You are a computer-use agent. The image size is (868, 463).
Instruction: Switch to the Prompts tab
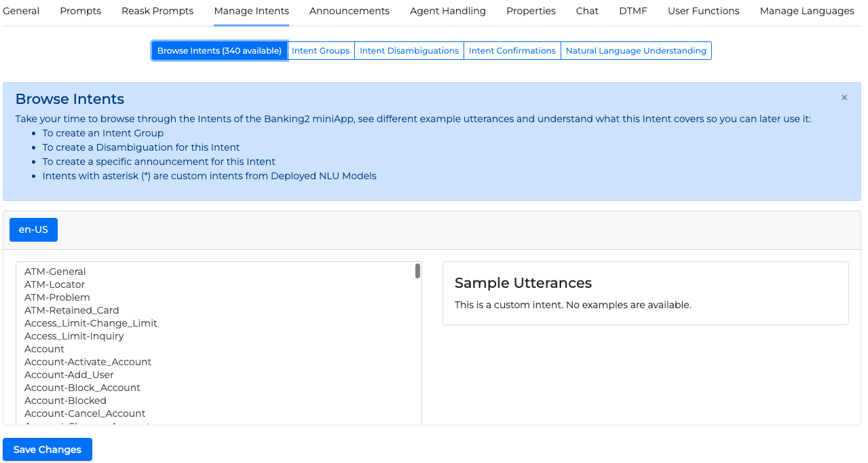[81, 11]
